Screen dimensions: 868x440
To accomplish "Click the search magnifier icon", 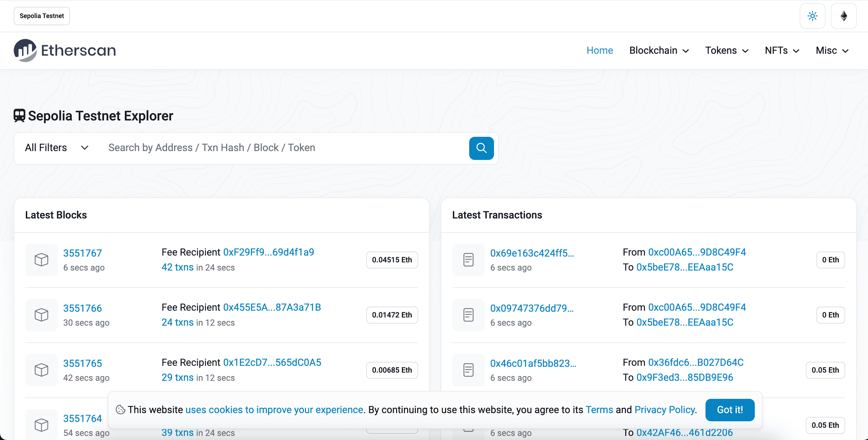I will click(x=481, y=148).
